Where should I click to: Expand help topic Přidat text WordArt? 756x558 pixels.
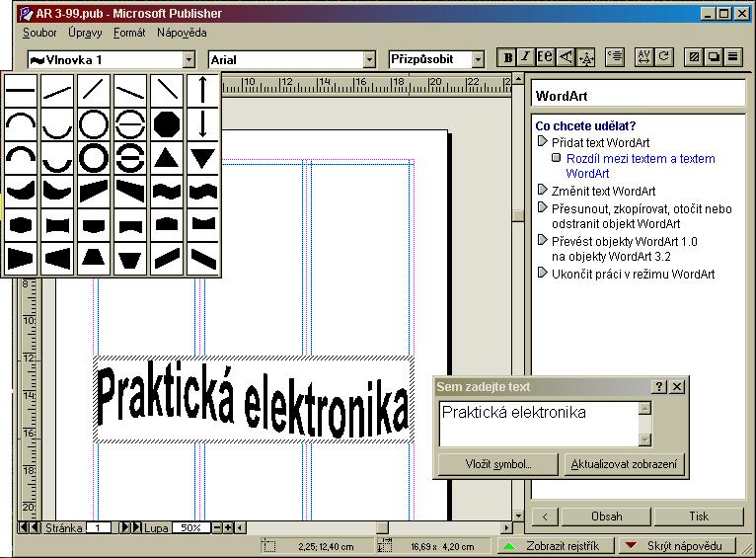coord(600,143)
